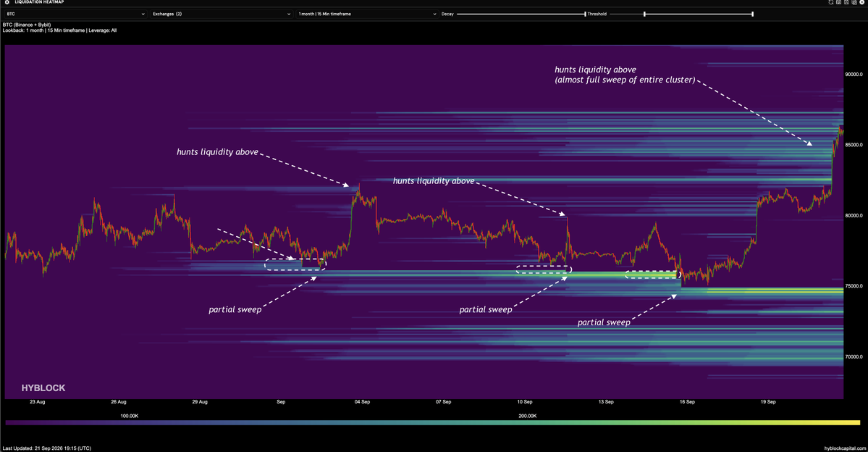Open the heatmap settings gear icon
This screenshot has width=868, height=452.
(x=7, y=2)
